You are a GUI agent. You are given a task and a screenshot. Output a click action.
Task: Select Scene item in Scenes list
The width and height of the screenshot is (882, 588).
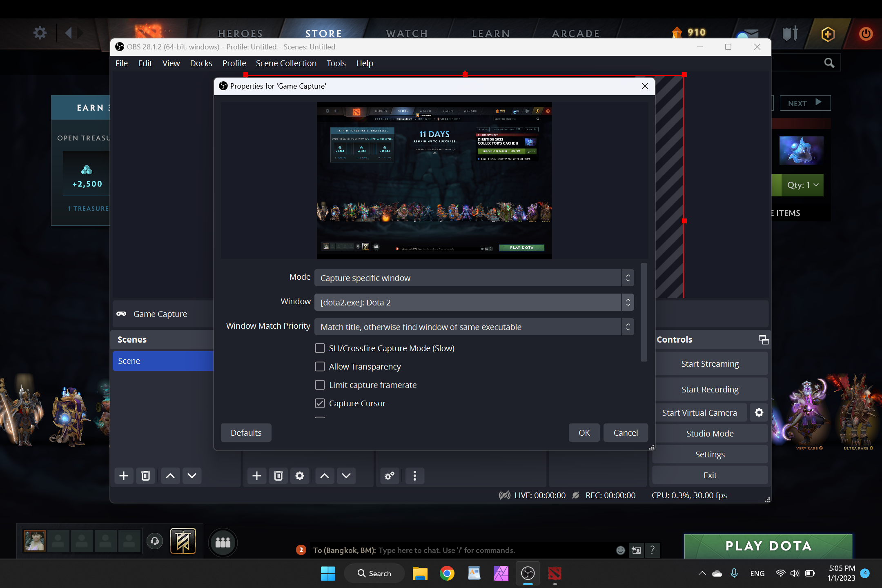163,361
